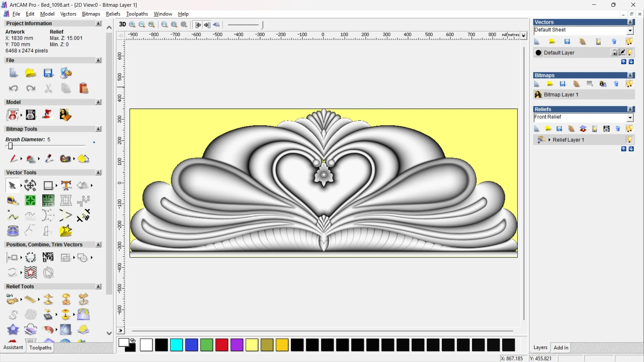Open the Create Vector Text tool

click(66, 185)
